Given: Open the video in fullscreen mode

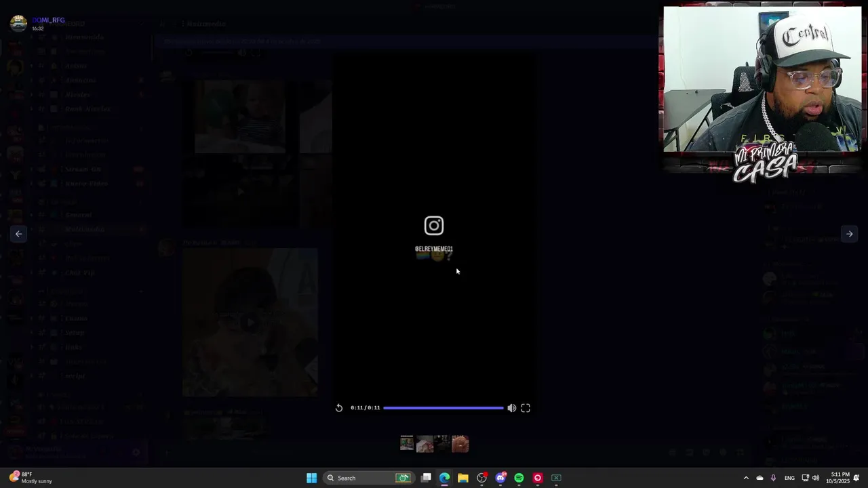Looking at the screenshot, I should tap(526, 408).
